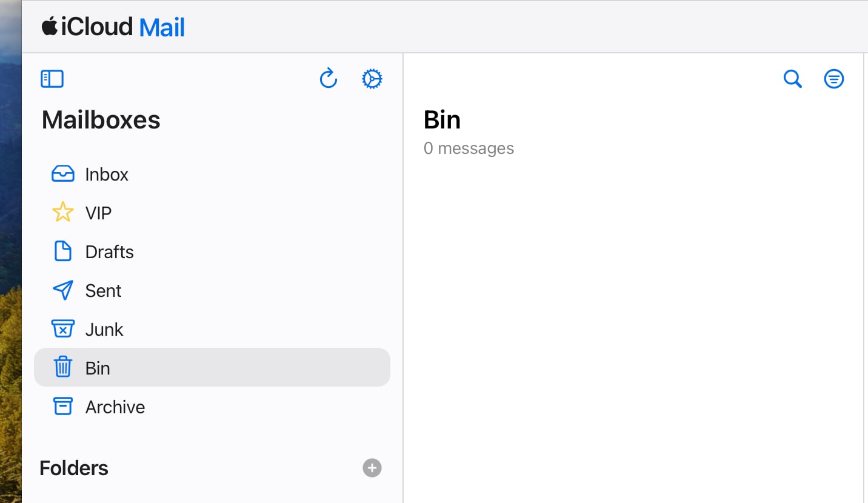
Task: Click the Drafts document icon
Action: [x=63, y=252]
